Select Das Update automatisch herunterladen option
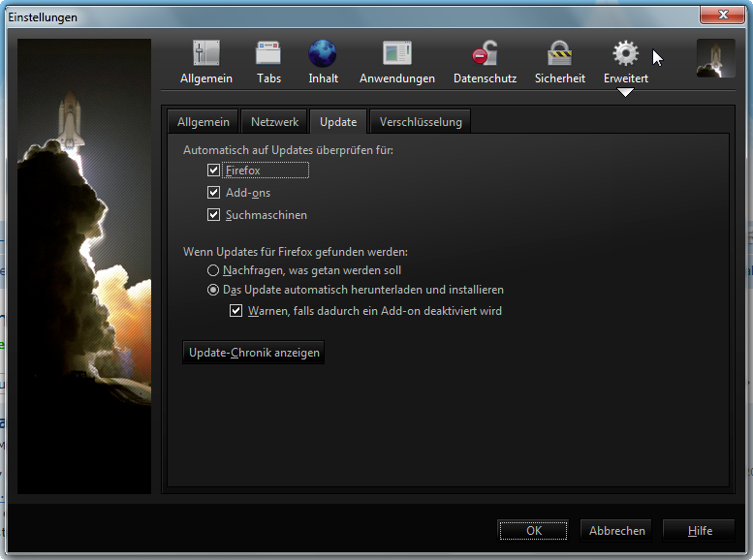 (x=213, y=290)
